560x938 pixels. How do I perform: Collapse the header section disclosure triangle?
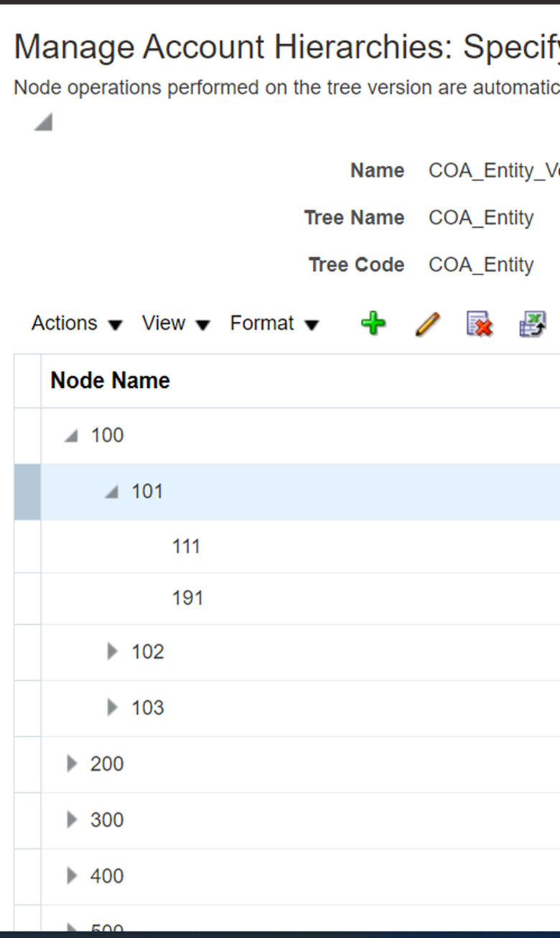click(42, 121)
